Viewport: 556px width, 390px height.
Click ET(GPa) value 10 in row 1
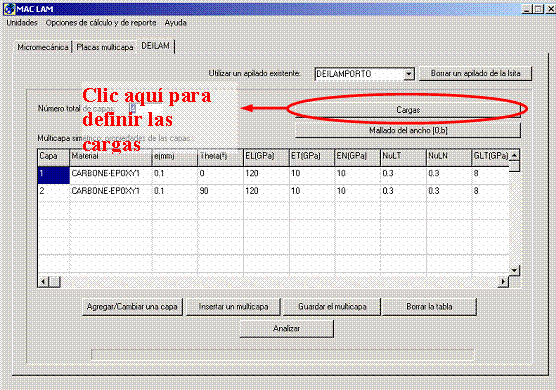pos(312,175)
